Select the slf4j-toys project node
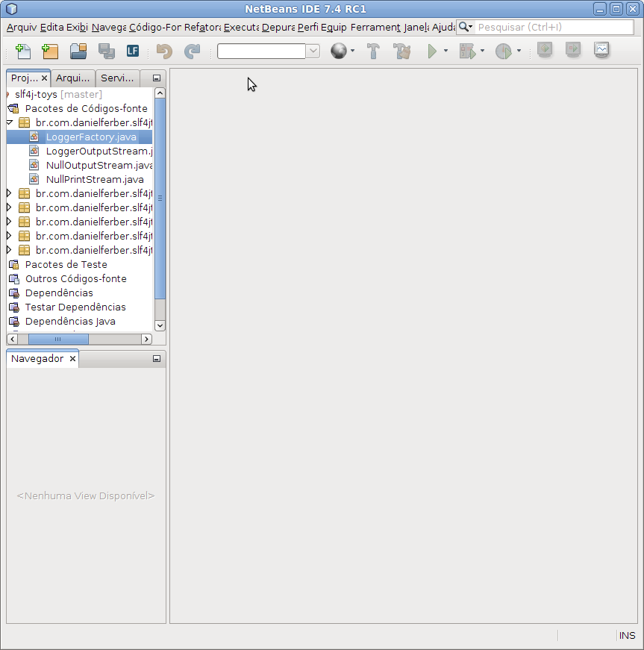This screenshot has height=650, width=644. coord(58,95)
